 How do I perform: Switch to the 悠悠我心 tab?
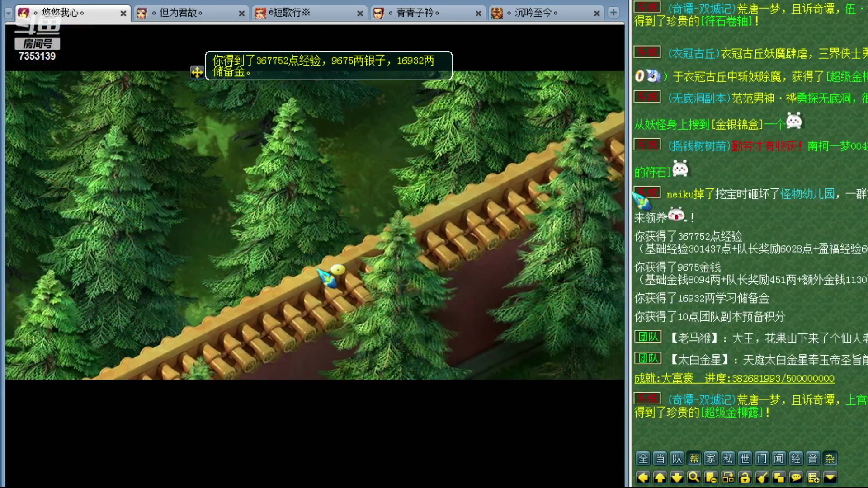72,13
